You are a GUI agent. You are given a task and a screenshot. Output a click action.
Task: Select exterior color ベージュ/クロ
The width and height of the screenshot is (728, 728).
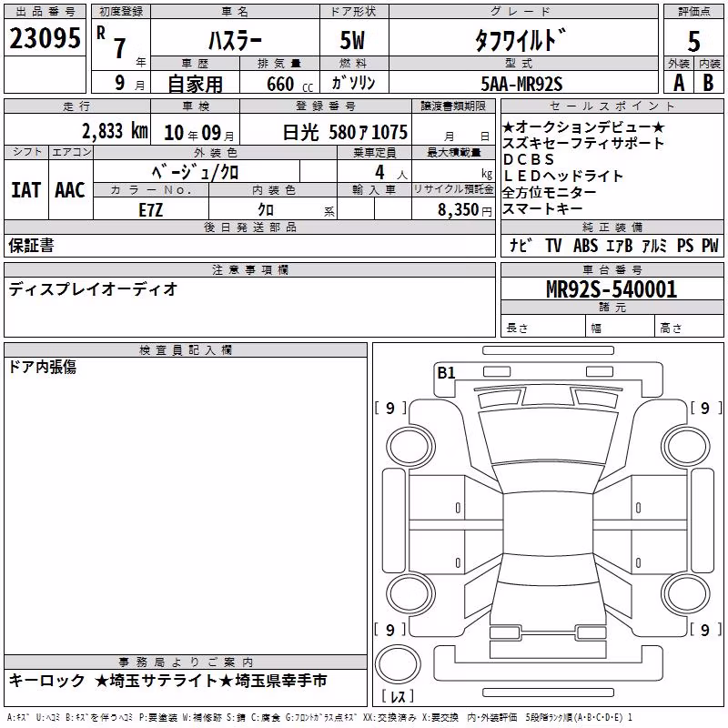[x=196, y=172]
